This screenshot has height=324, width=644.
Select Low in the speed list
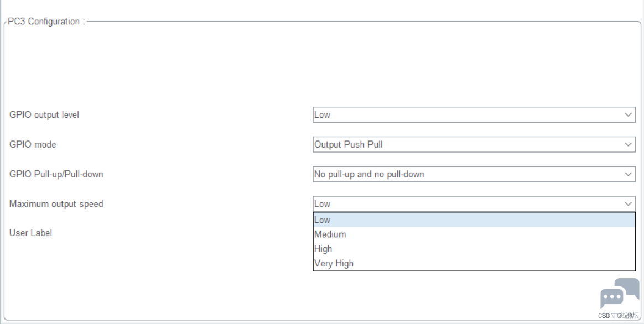pyautogui.click(x=474, y=220)
